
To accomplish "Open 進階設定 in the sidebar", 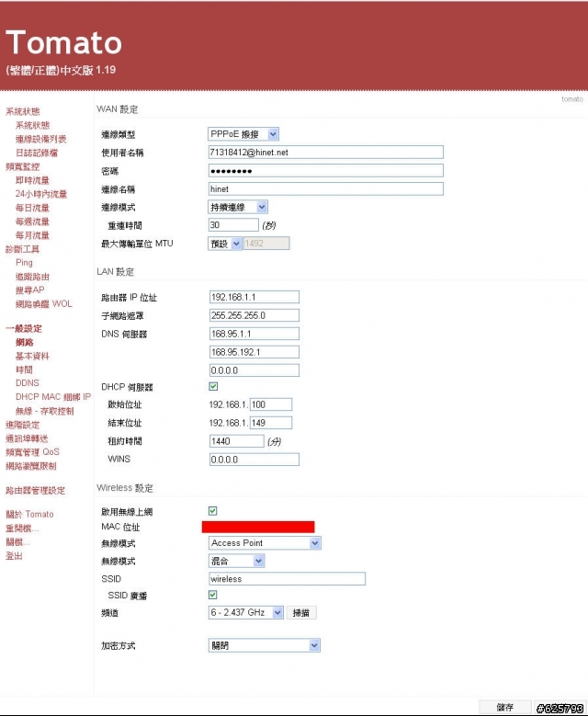I will click(x=22, y=426).
